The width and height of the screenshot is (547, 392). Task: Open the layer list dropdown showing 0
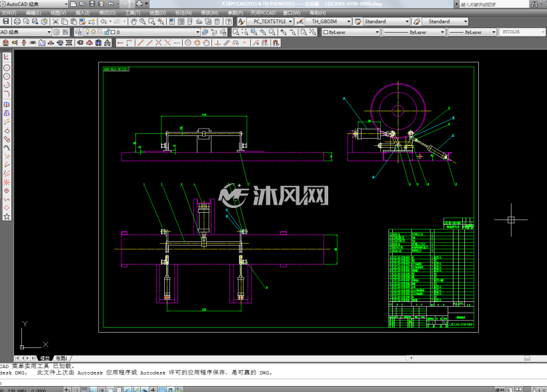click(x=197, y=32)
